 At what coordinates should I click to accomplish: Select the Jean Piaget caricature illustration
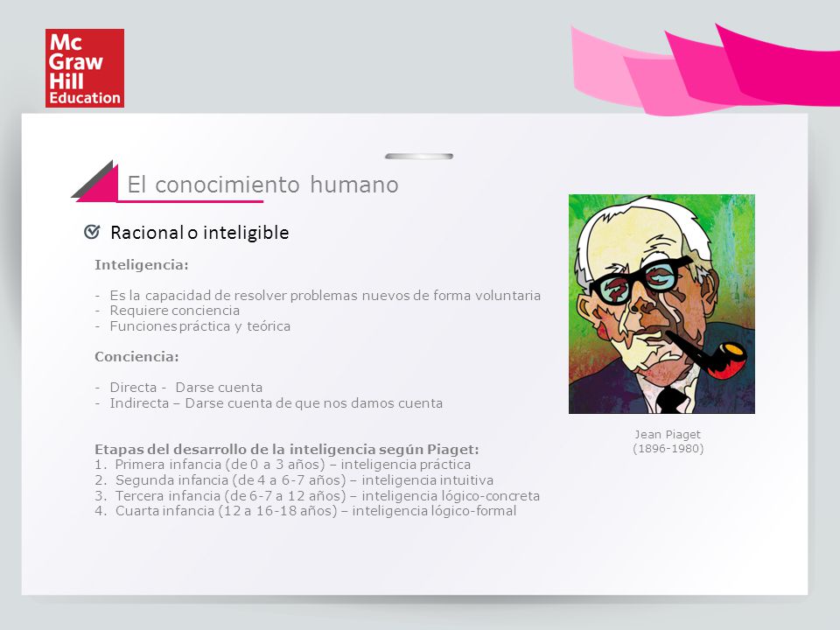tap(661, 304)
